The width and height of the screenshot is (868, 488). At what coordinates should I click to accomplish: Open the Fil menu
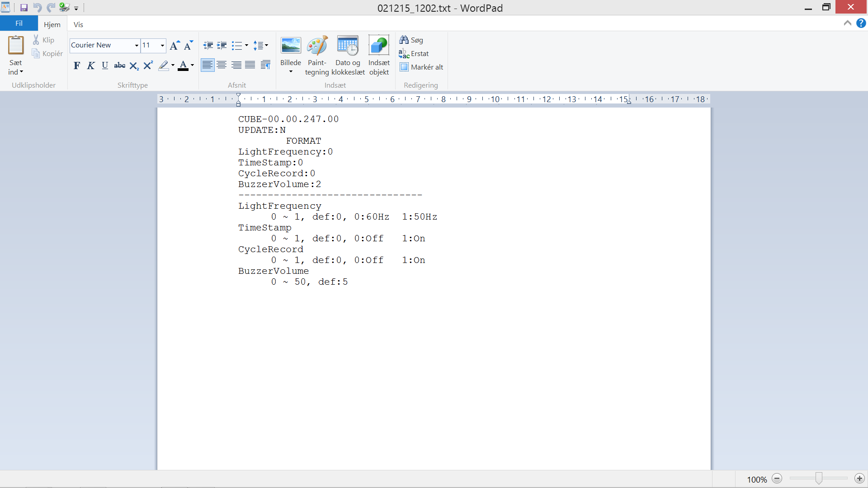[19, 23]
